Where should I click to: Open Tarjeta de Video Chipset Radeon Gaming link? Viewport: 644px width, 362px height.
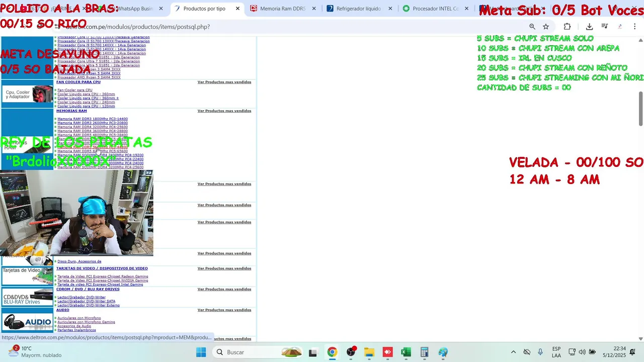coord(103,277)
